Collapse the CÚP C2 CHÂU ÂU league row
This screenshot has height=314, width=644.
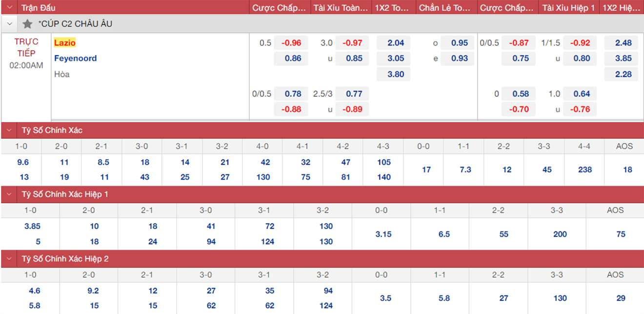coord(9,24)
